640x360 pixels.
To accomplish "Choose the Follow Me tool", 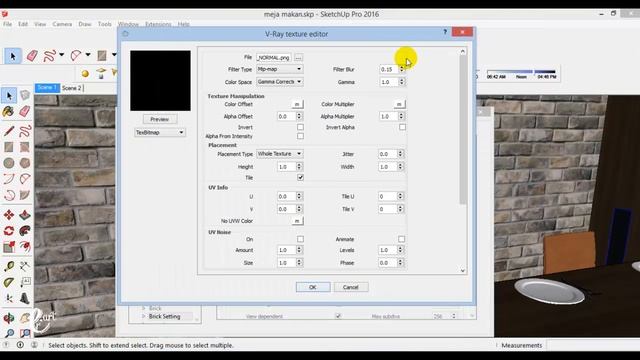I will tap(25, 231).
